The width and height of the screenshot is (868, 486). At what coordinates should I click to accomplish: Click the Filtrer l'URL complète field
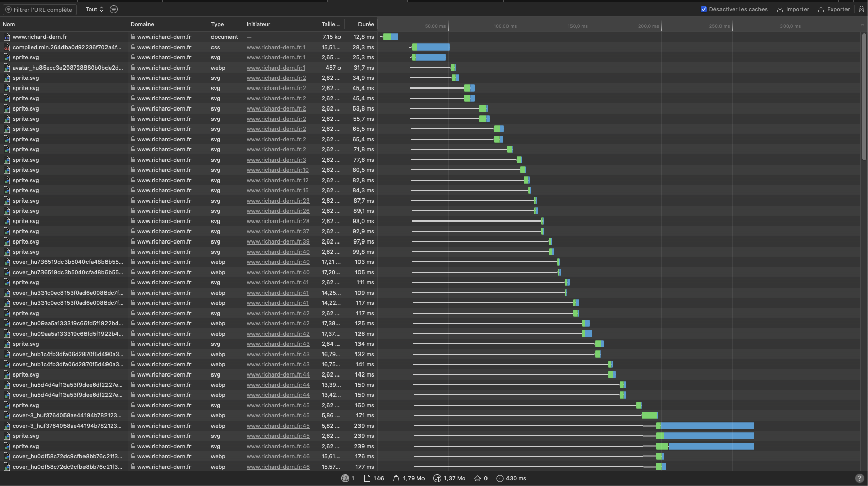tap(41, 9)
